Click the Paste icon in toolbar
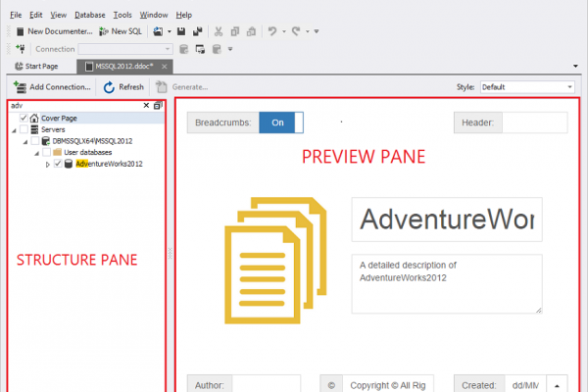This screenshot has width=588, height=392. (251, 31)
